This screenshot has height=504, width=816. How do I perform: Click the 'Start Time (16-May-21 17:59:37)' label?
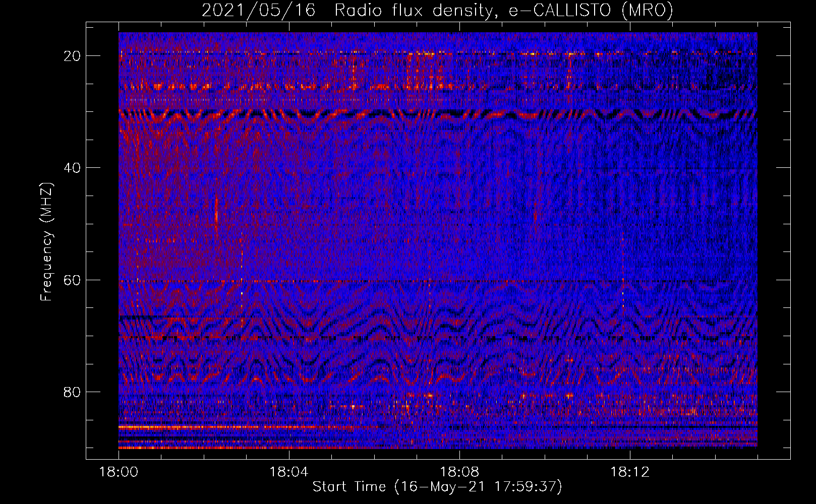[x=437, y=487]
